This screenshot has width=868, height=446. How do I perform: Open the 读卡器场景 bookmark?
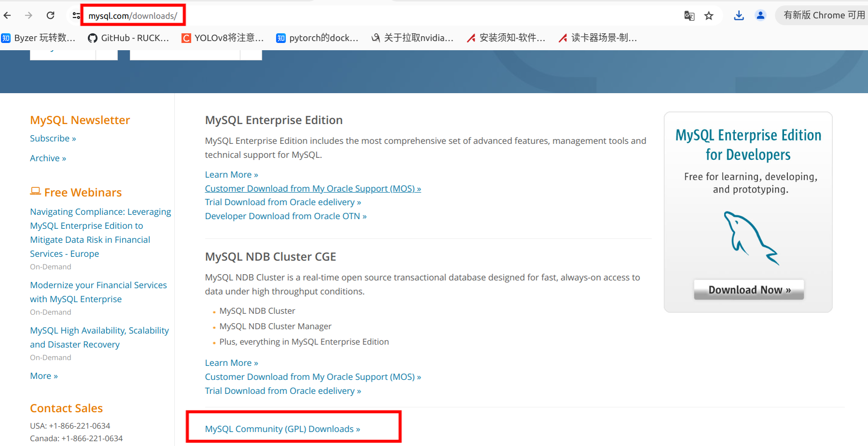click(x=597, y=38)
